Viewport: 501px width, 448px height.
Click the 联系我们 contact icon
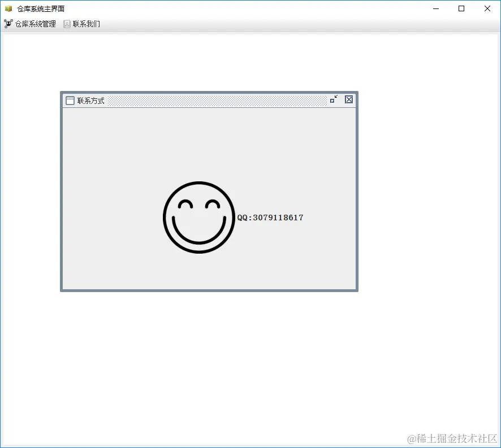(67, 24)
